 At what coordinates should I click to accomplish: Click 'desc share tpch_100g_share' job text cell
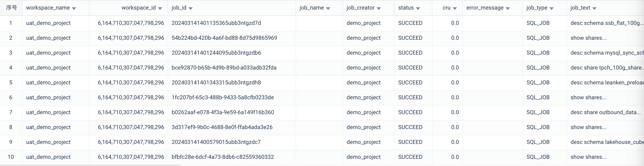(605, 68)
